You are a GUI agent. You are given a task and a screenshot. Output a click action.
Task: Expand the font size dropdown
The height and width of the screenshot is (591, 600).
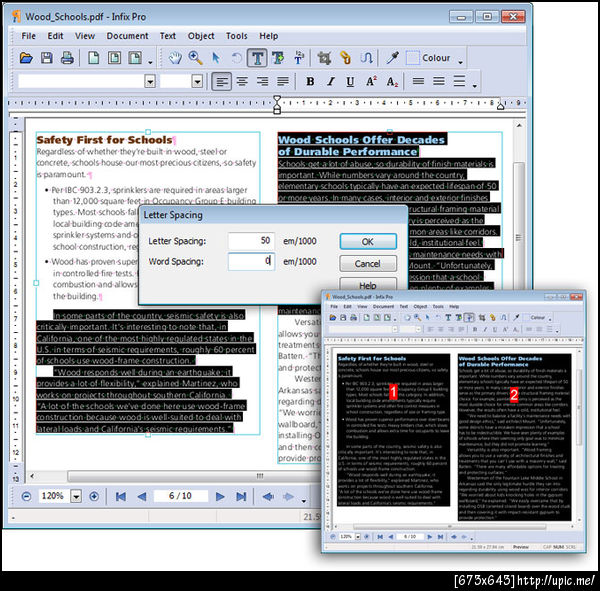[197, 82]
